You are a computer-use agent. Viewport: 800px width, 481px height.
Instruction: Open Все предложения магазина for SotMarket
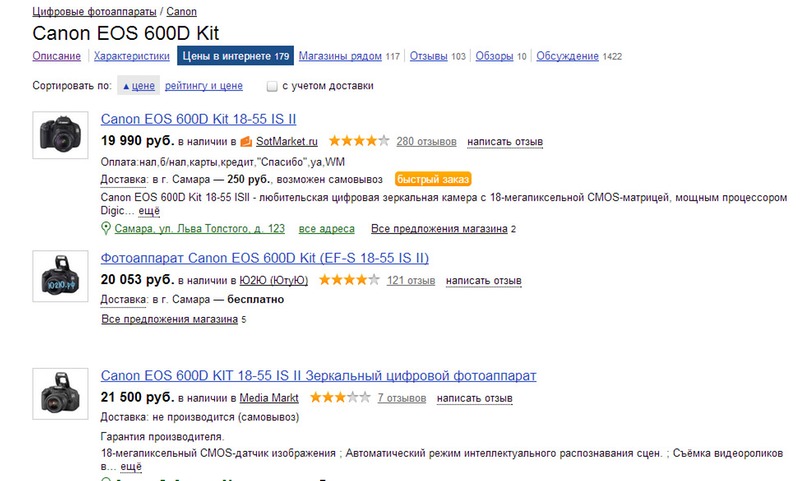point(439,229)
